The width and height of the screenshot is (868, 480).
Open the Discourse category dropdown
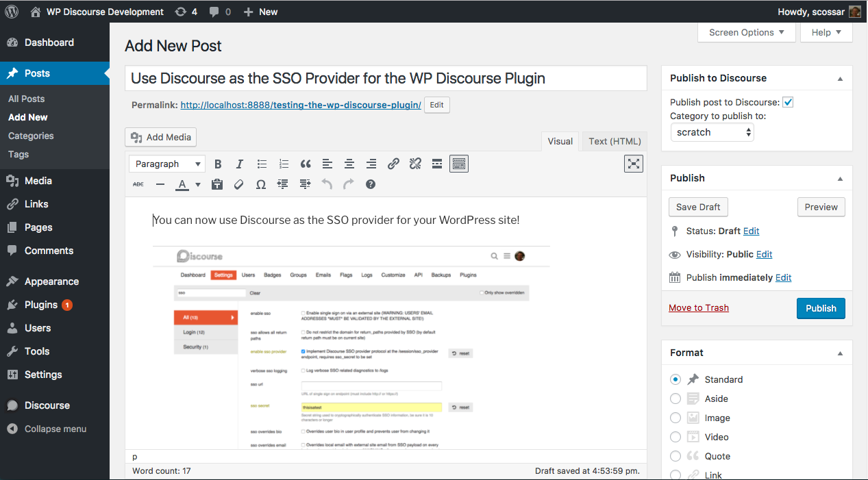pyautogui.click(x=712, y=132)
